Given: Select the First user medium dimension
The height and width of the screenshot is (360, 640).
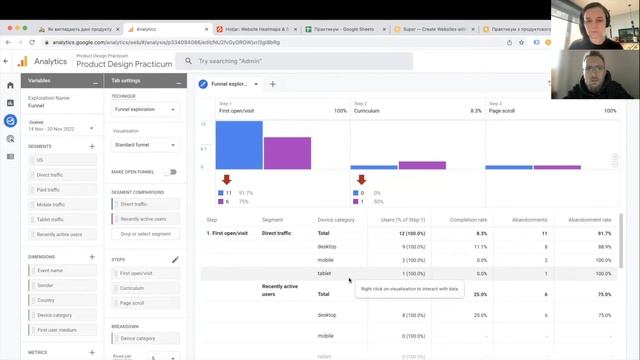Looking at the screenshot, I should [62, 330].
